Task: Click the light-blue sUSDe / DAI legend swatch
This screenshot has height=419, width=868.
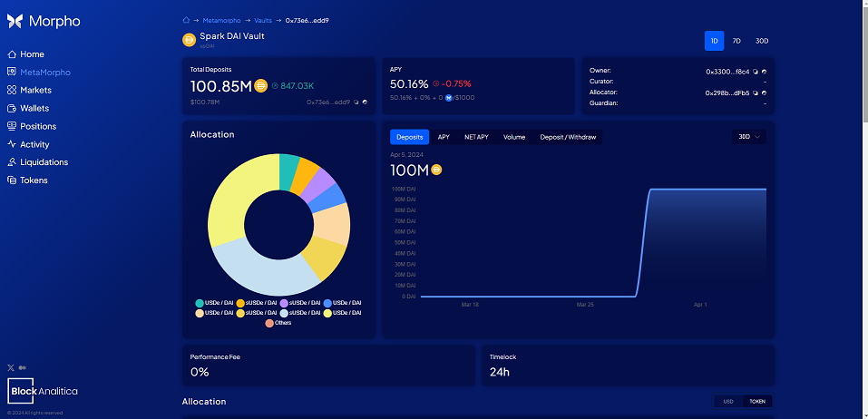Action: coord(284,313)
